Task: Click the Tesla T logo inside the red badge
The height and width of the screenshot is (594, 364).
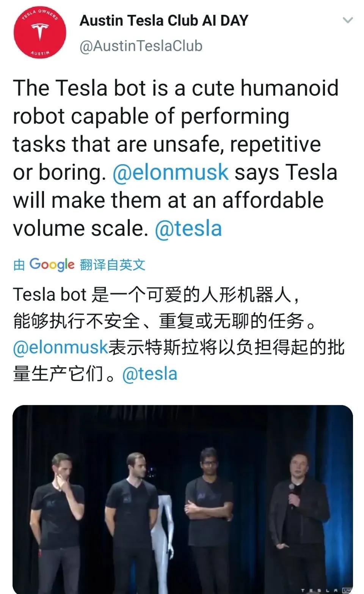Action: pos(39,30)
